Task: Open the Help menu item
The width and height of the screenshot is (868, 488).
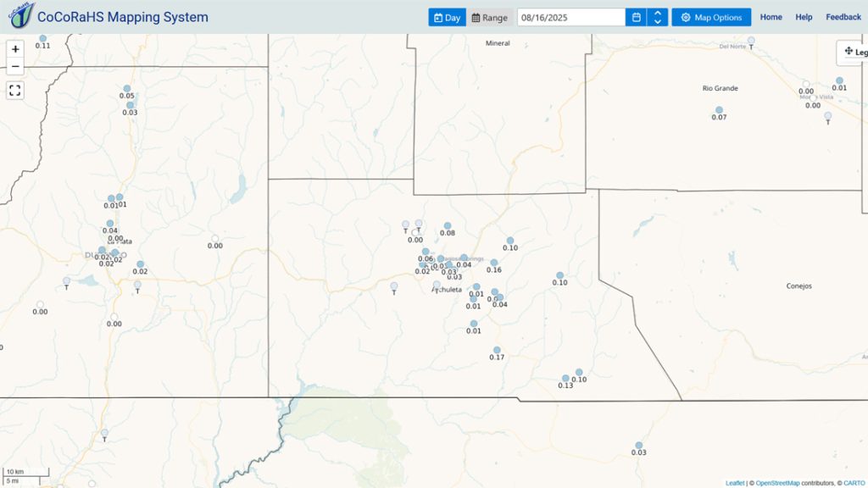Action: tap(804, 17)
